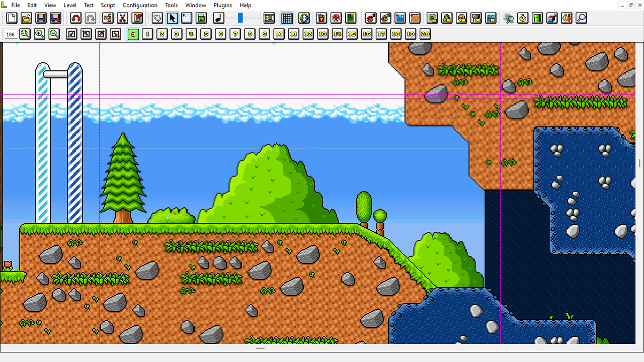Redo the last undone action
This screenshot has width=644, height=362.
[91, 18]
